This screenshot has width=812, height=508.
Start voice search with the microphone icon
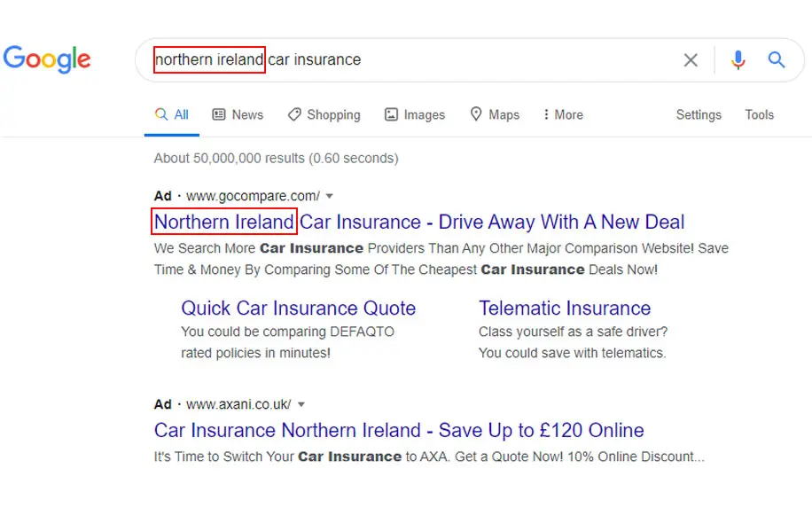tap(738, 60)
